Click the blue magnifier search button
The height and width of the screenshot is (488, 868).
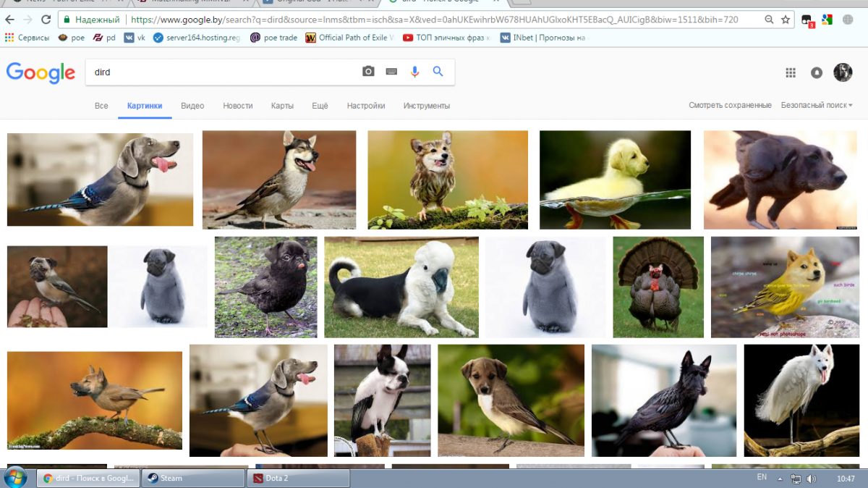438,72
